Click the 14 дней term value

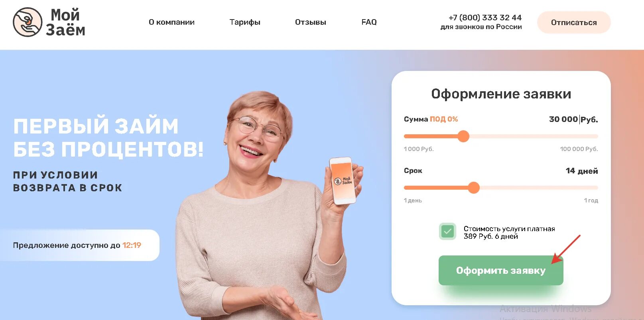click(582, 171)
